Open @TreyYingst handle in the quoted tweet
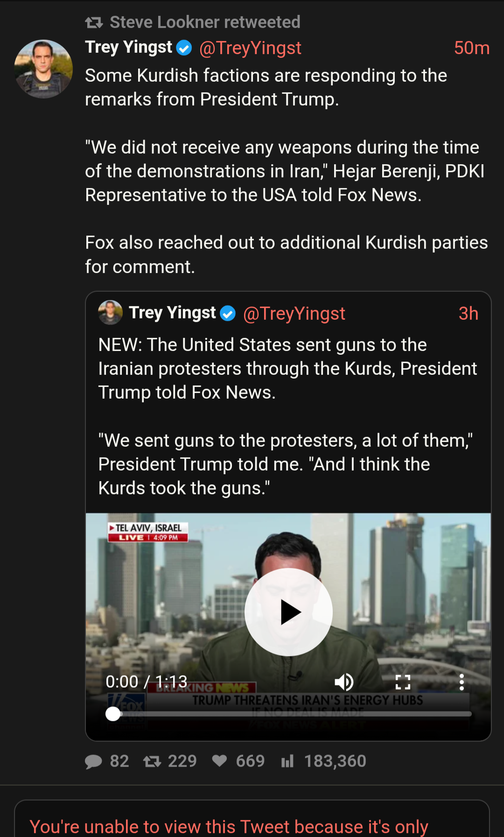 (x=294, y=313)
